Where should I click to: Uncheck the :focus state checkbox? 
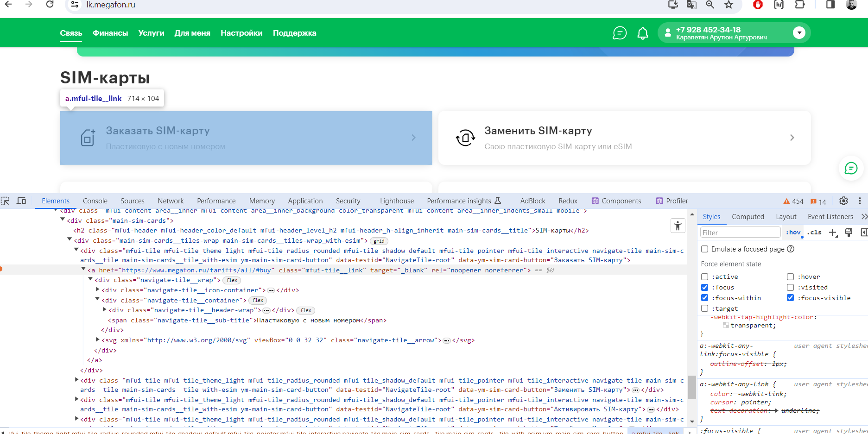(705, 287)
